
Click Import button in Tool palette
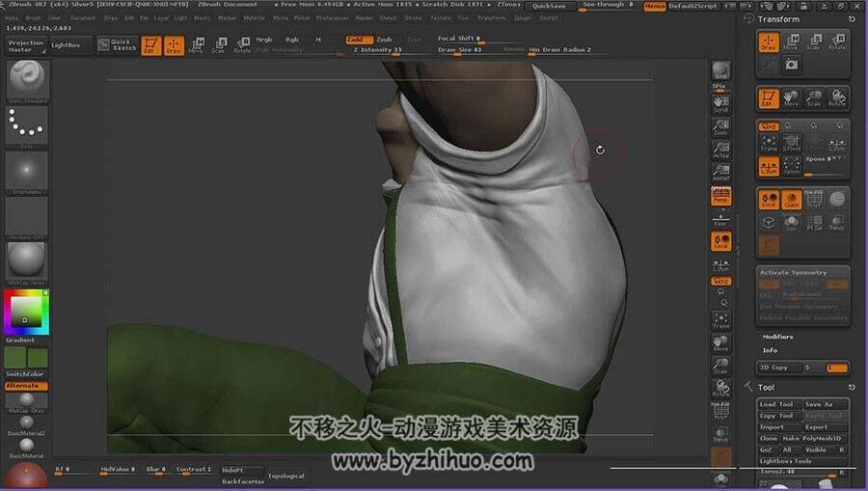(779, 426)
